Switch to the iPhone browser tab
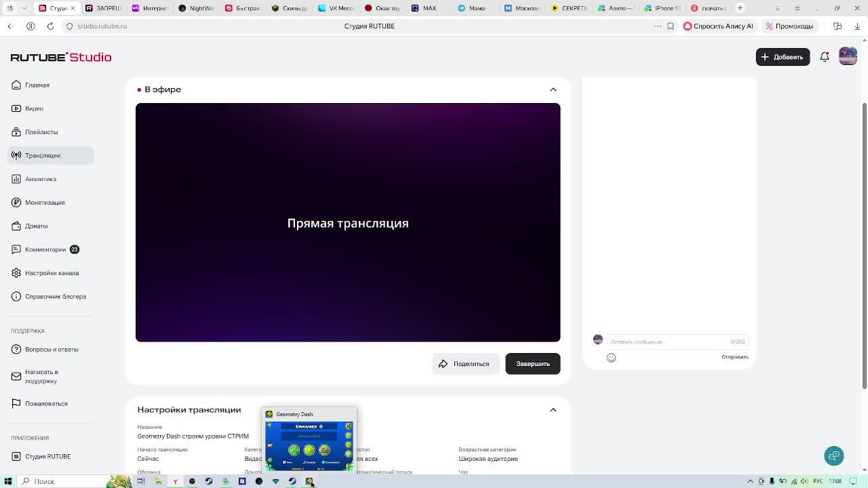The width and height of the screenshot is (868, 488). [x=662, y=8]
